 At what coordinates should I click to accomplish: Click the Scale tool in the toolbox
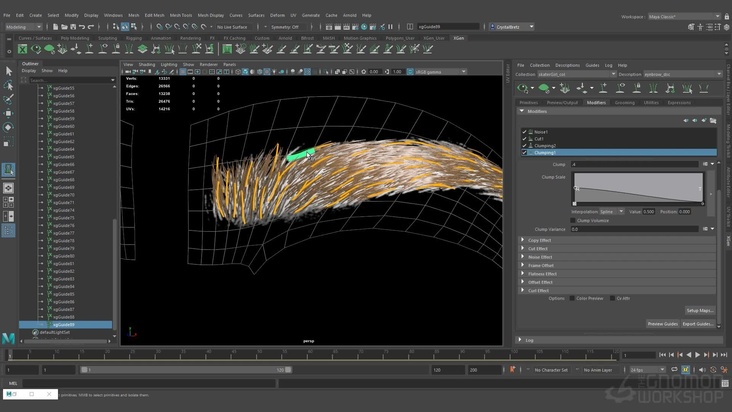click(9, 141)
